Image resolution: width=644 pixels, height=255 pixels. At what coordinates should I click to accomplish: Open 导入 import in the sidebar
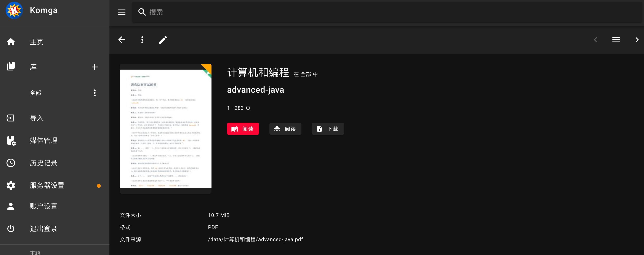pyautogui.click(x=37, y=118)
